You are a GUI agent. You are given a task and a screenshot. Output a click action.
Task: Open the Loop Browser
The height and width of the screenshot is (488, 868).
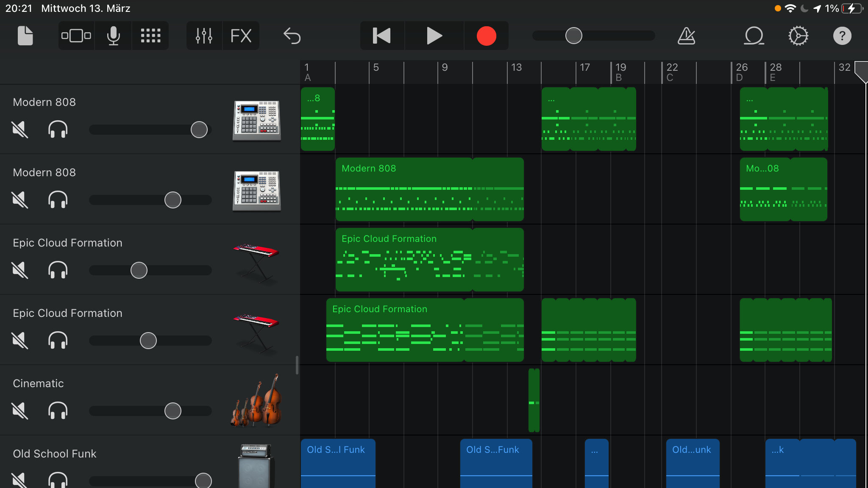point(754,36)
